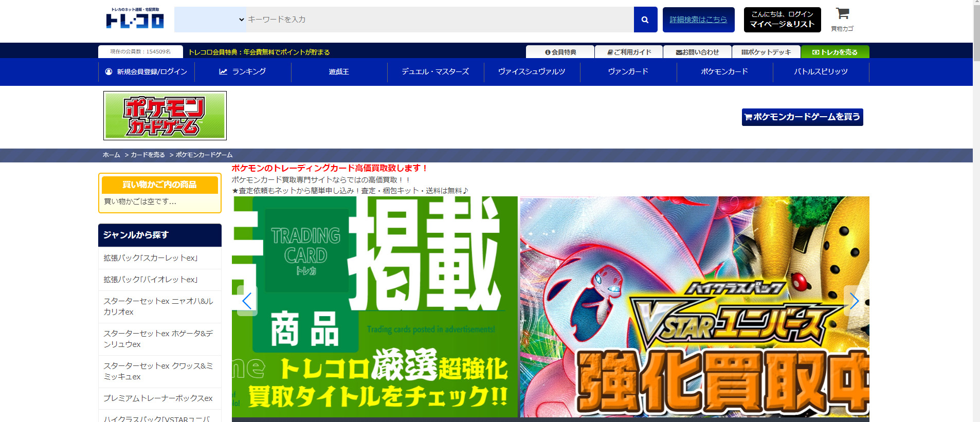Click the Toreca logo in the header
Image resolution: width=980 pixels, height=422 pixels.
pyautogui.click(x=135, y=18)
